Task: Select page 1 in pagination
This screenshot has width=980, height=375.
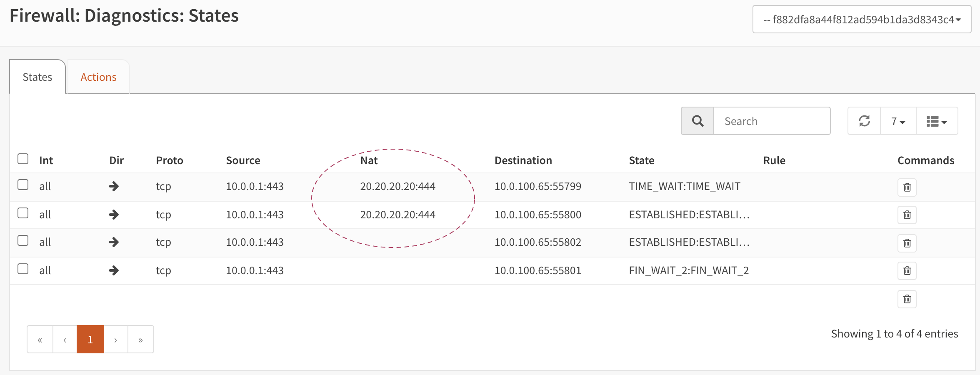Action: (90, 340)
